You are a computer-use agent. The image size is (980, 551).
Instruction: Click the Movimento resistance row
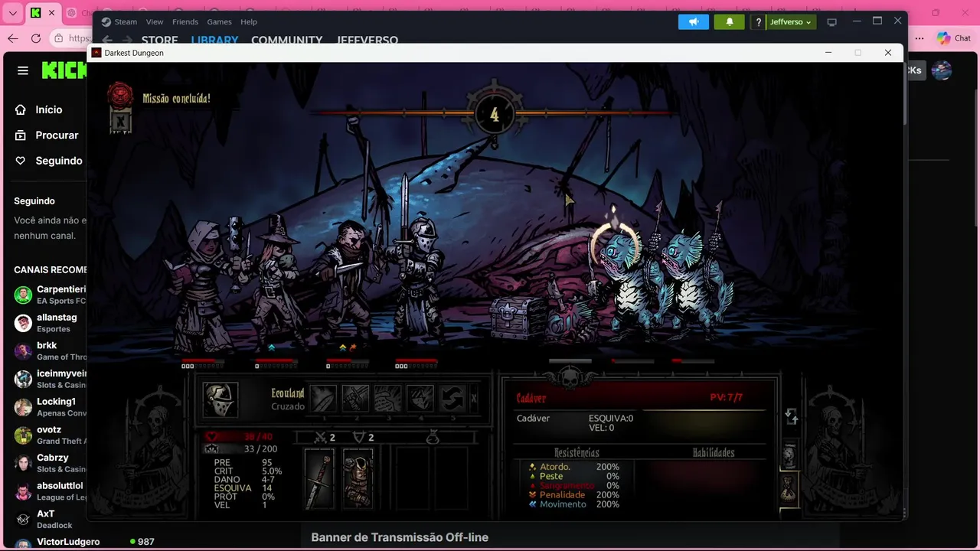click(x=574, y=504)
